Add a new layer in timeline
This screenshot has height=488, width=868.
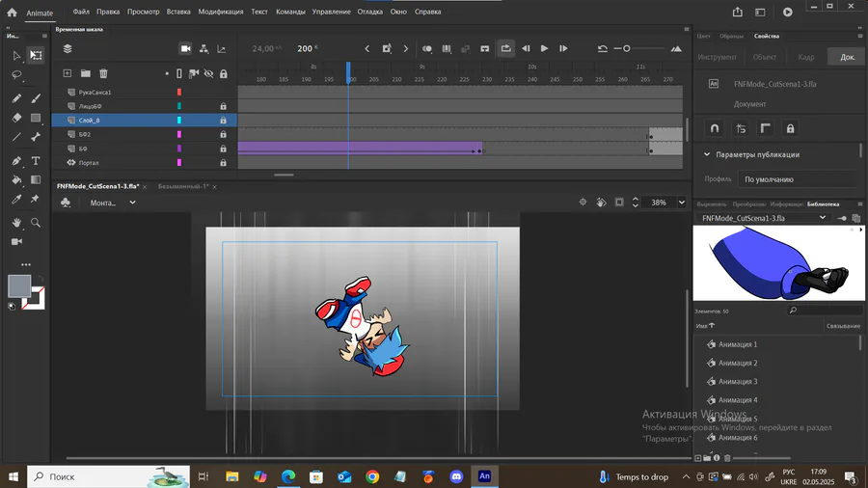click(67, 73)
